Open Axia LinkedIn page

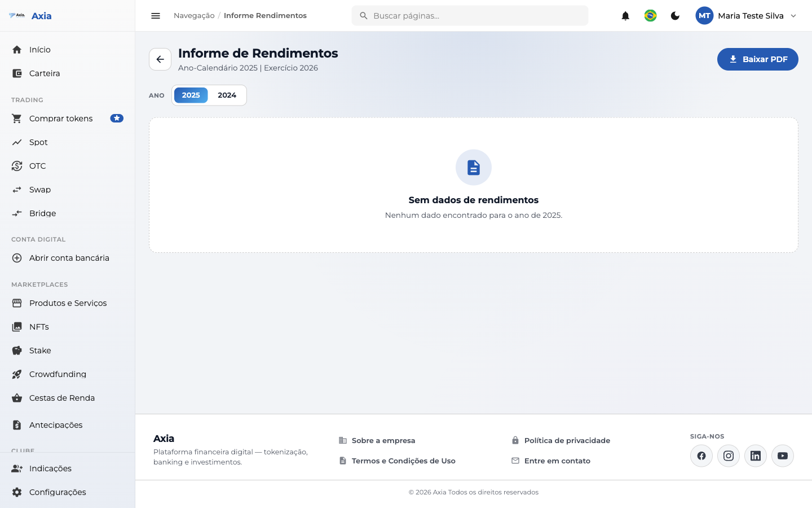coord(756,456)
